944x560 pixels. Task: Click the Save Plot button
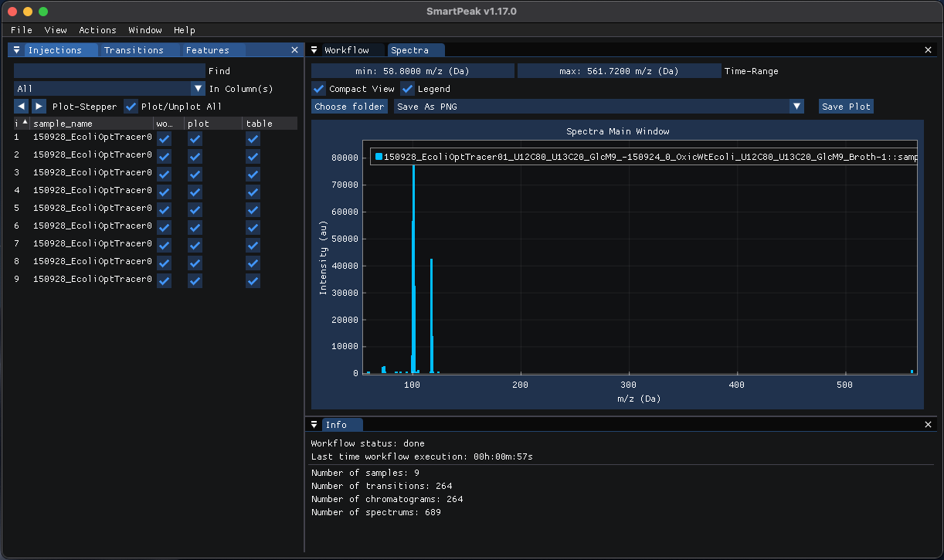846,107
